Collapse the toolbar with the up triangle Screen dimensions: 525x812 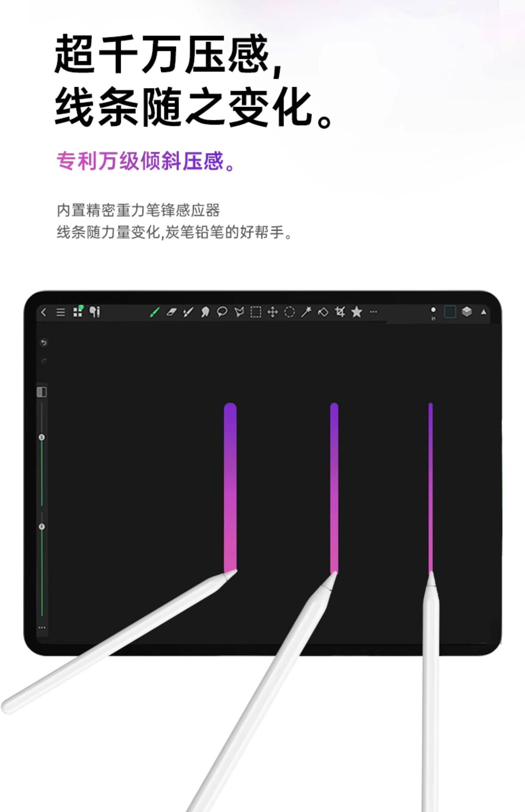coord(484,312)
